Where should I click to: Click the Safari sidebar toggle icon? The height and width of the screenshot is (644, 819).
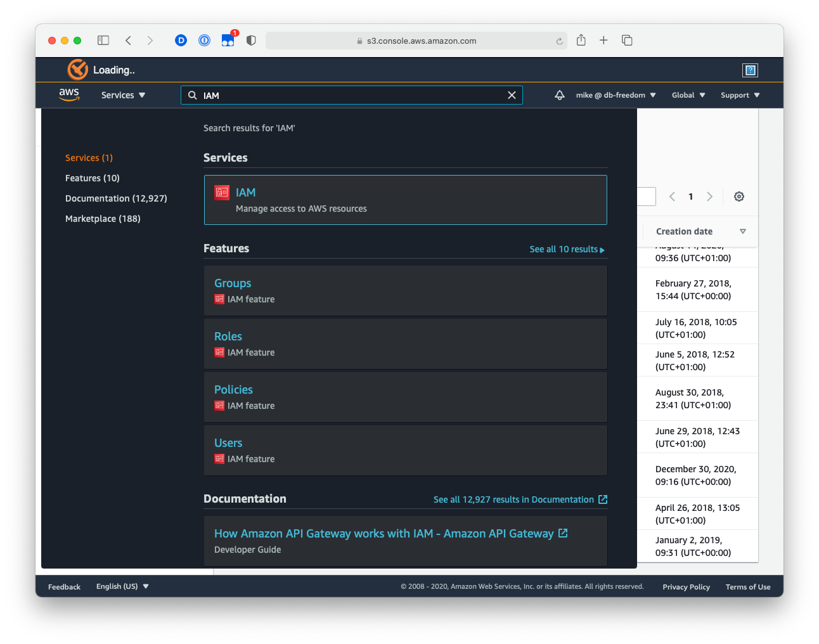[103, 41]
